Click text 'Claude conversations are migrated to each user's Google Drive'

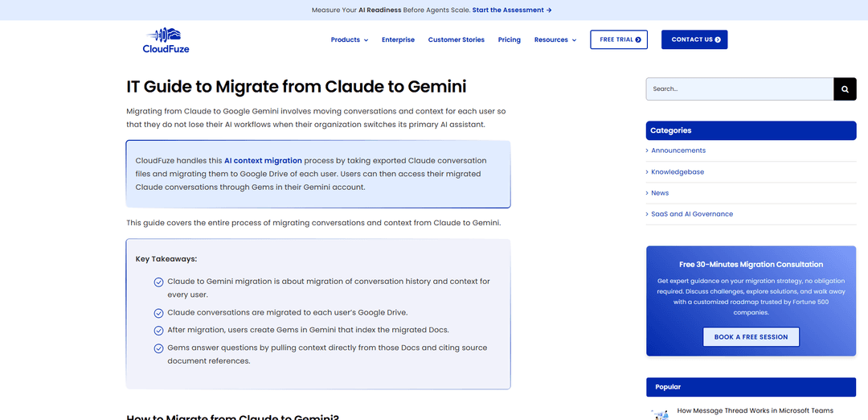[x=287, y=312]
